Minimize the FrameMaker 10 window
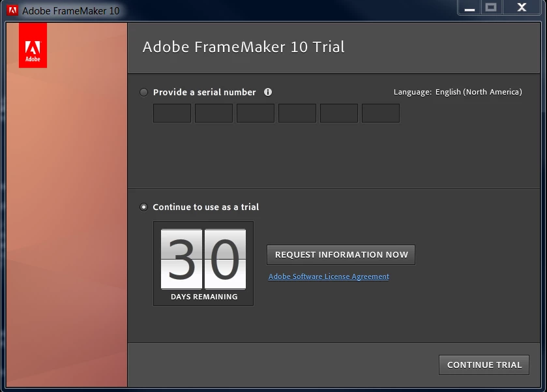547x392 pixels. pos(469,7)
